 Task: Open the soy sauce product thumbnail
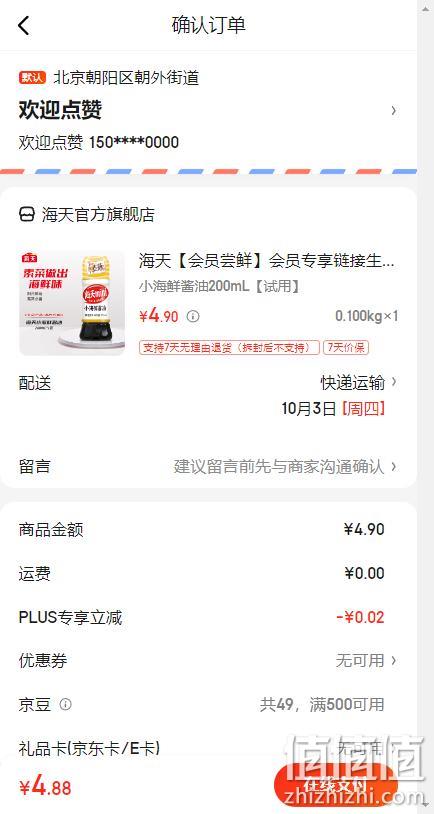[72, 303]
